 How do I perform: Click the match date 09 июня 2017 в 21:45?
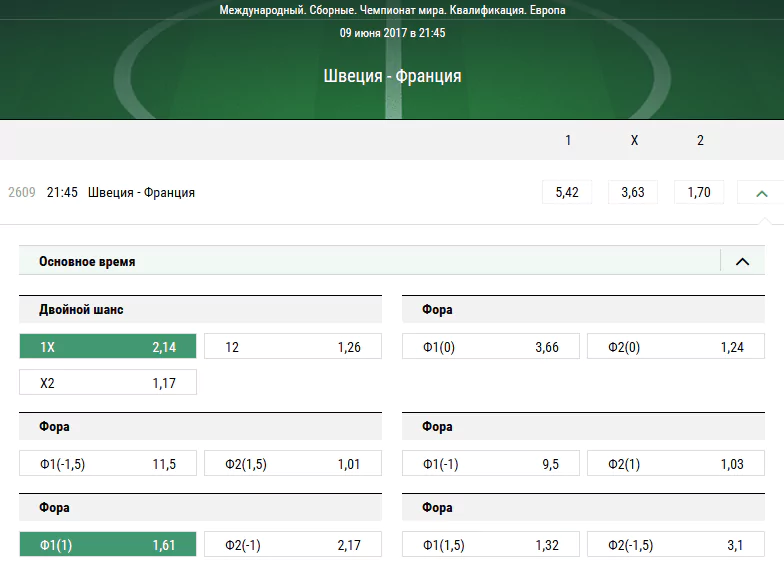392,33
